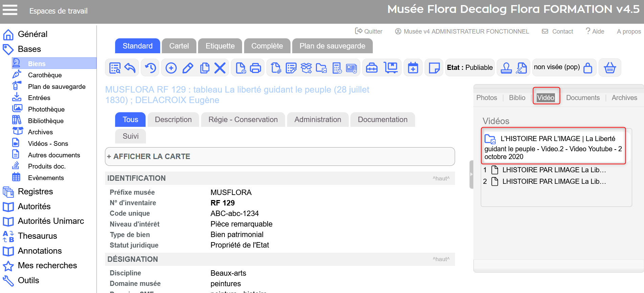Open the Régie - Conservation tab
644x293 pixels.
click(243, 120)
